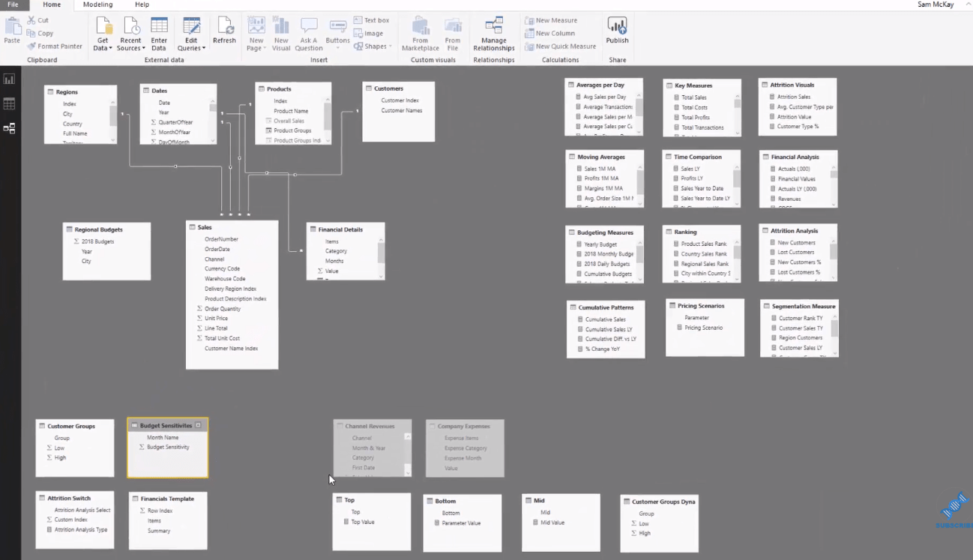This screenshot has height=560, width=973.
Task: Click the New Visual chart icon
Action: (x=281, y=25)
